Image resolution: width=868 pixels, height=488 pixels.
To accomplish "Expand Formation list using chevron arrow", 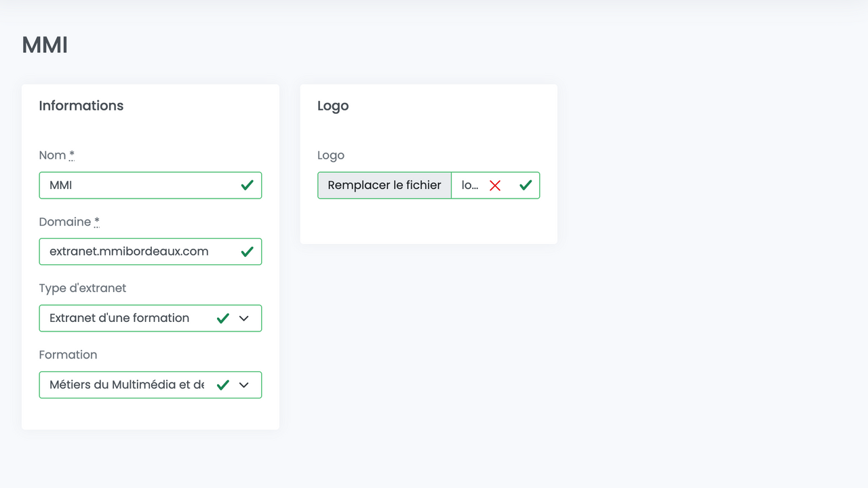I will tap(244, 385).
